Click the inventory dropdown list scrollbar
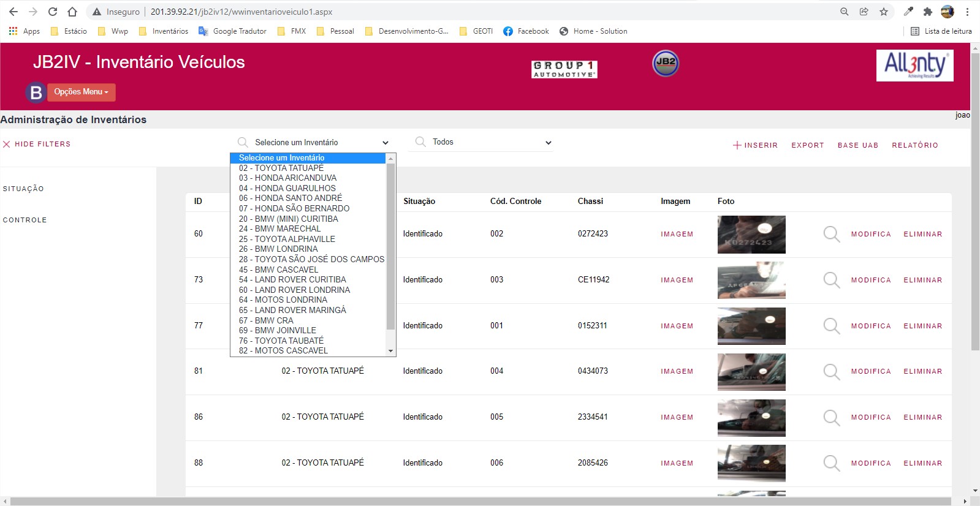Screen dimensions: 980x506 pos(391,246)
